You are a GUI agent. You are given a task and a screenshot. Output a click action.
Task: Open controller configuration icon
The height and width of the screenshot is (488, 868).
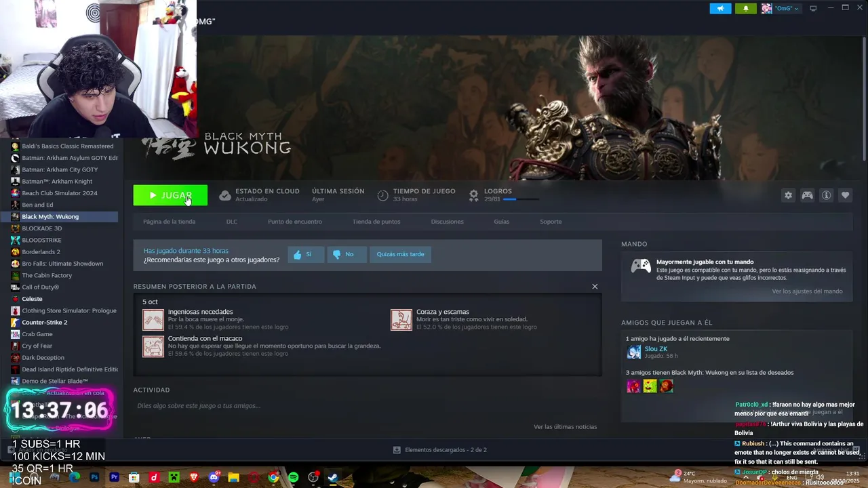(807, 195)
